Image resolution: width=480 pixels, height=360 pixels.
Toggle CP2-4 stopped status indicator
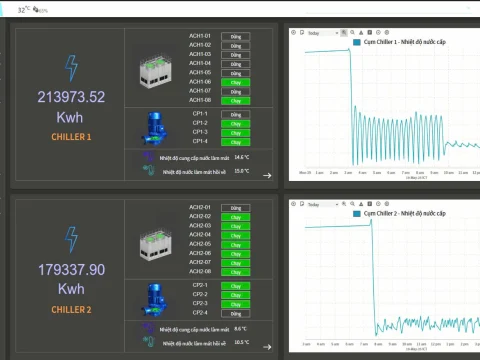(x=236, y=314)
